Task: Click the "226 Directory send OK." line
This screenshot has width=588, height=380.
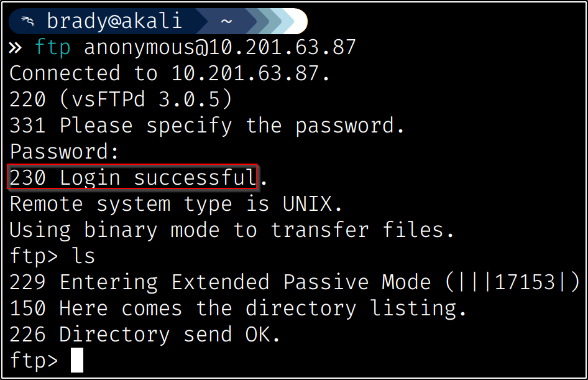Action: pyautogui.click(x=145, y=335)
